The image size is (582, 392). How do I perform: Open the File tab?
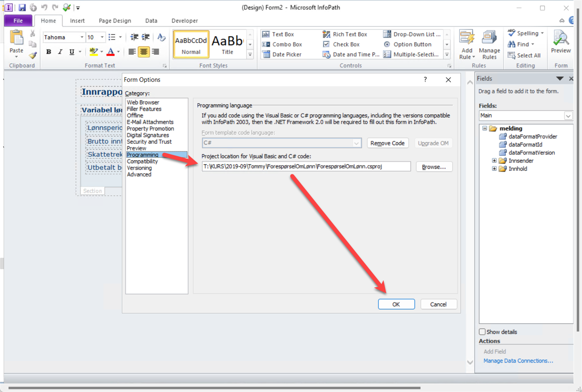pos(18,21)
